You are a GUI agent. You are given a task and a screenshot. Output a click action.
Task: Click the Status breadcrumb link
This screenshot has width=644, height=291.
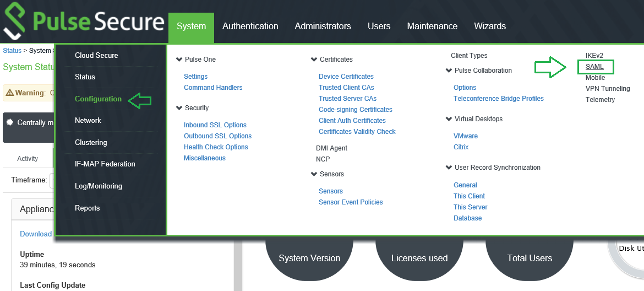pyautogui.click(x=12, y=51)
